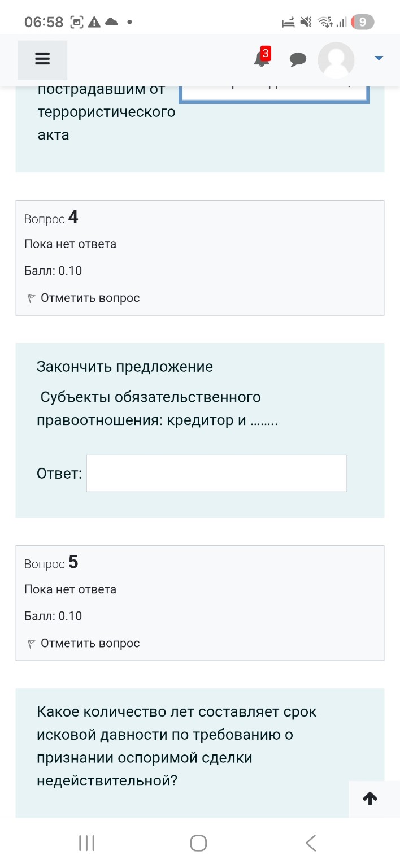Flag question 4 with Отметить вопрос
400x868 pixels.
[90, 297]
